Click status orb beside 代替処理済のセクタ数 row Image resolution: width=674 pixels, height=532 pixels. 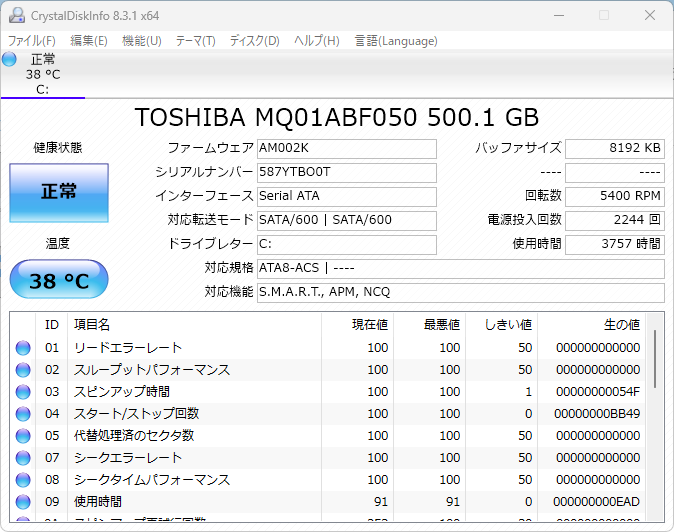coord(23,436)
